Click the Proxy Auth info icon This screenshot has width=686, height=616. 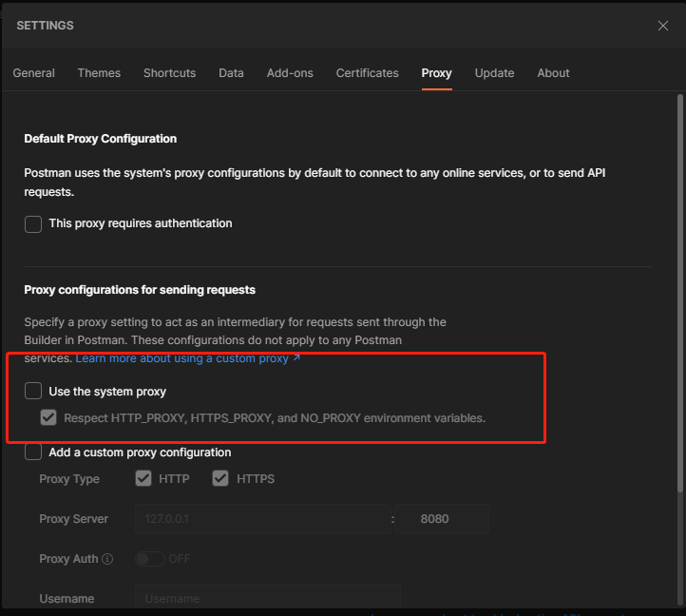[107, 559]
